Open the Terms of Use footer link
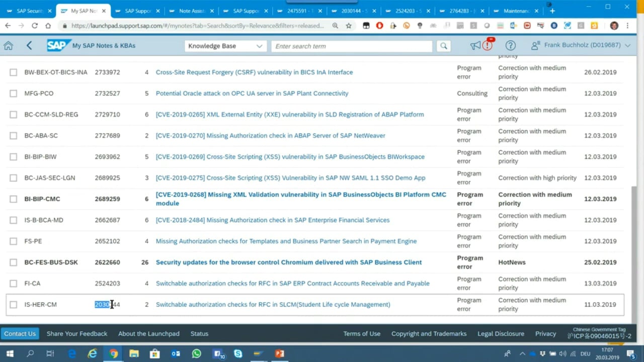 coord(362,333)
